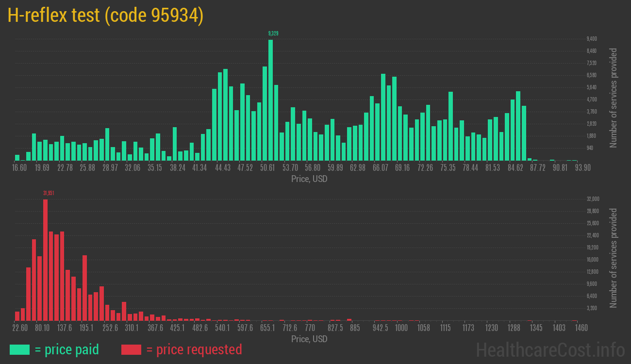Click the 16.60 tick on the green chart x-axis
Image resolution: width=631 pixels, height=364 pixels.
point(19,168)
